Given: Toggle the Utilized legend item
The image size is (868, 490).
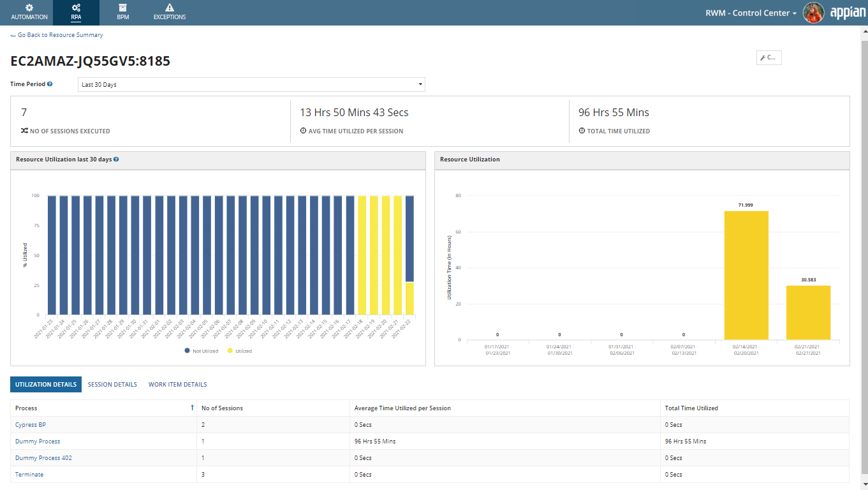Looking at the screenshot, I should pyautogui.click(x=239, y=351).
